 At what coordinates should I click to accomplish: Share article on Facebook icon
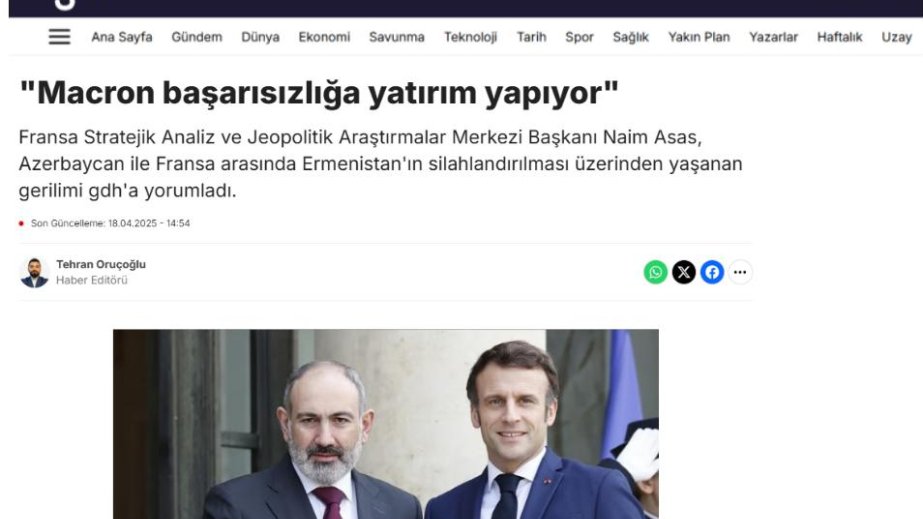712,272
